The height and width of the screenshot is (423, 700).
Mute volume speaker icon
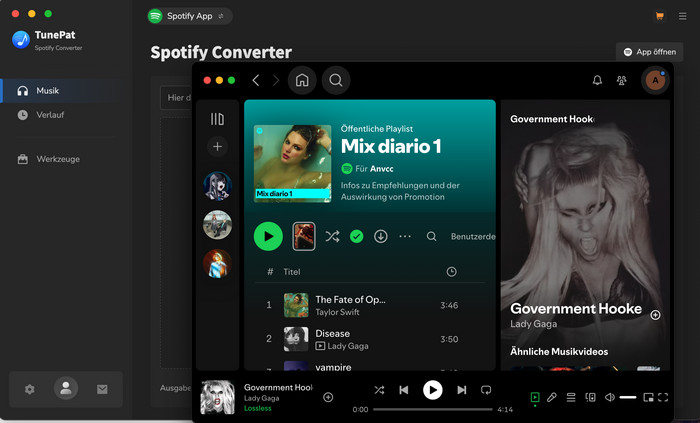click(609, 397)
